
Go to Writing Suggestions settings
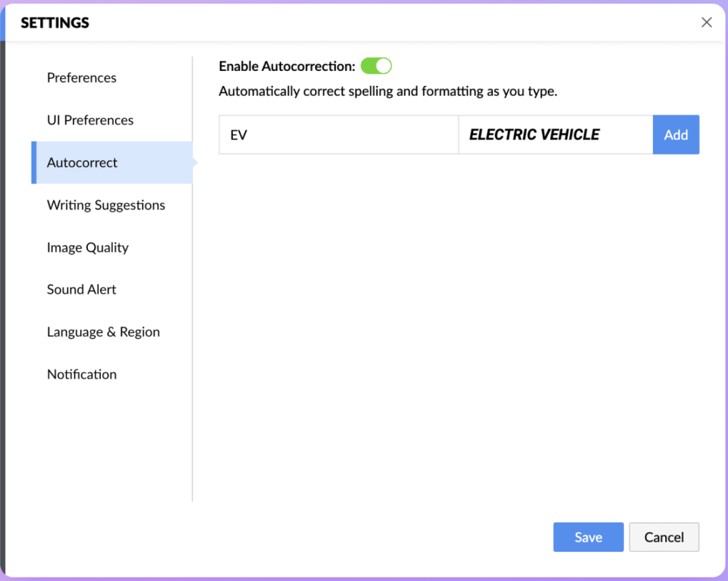106,205
